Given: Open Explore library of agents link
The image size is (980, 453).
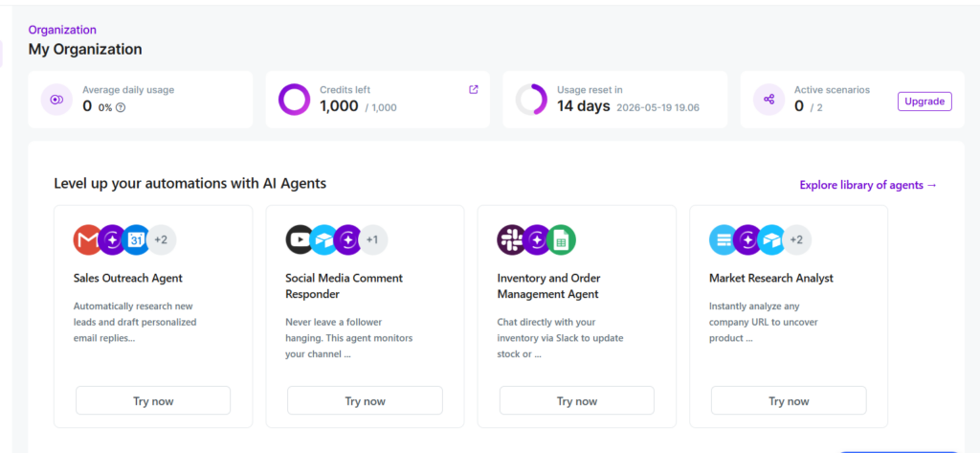Looking at the screenshot, I should tap(868, 185).
